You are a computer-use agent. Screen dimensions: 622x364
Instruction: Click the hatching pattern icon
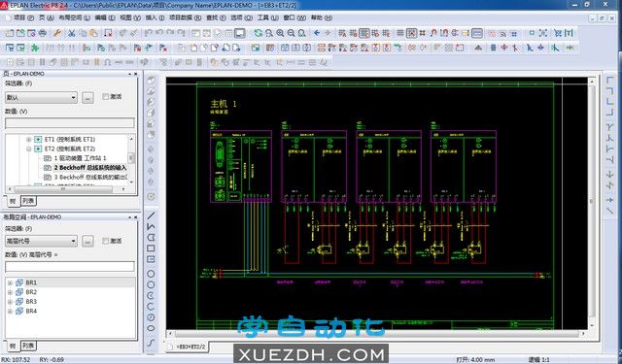coord(449,48)
